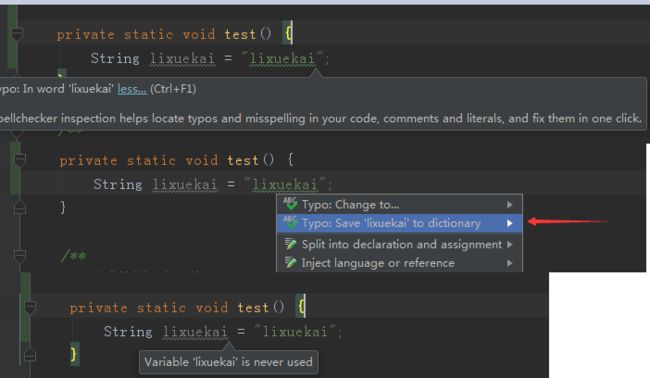
Task: Click highlighted opening brace of third test() method
Action: click(x=301, y=307)
